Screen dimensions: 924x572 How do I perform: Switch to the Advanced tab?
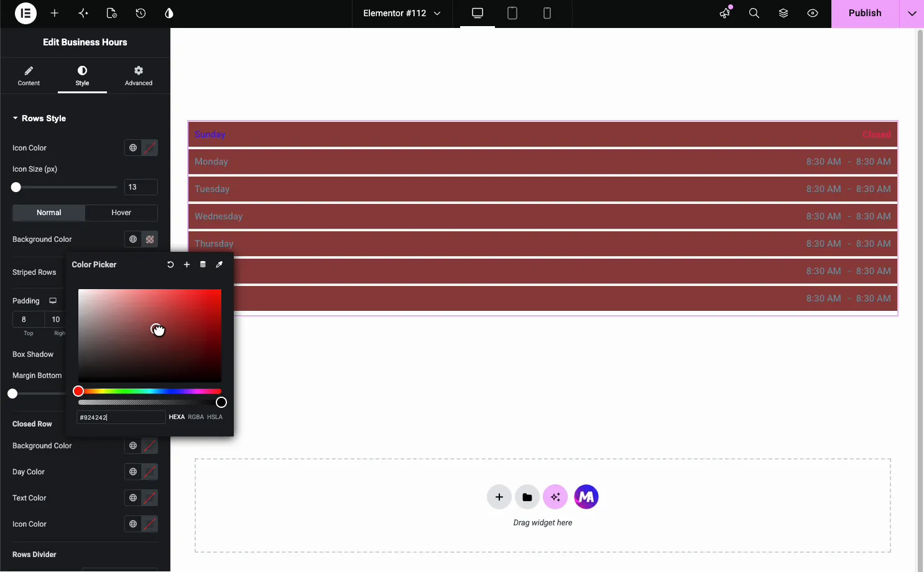tap(138, 76)
